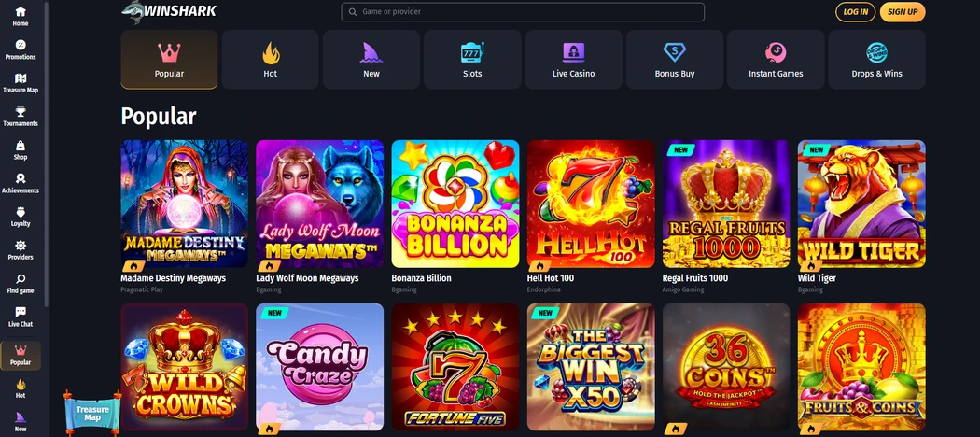Click the floating Treasure Map scroll
980x437 pixels.
click(92, 414)
